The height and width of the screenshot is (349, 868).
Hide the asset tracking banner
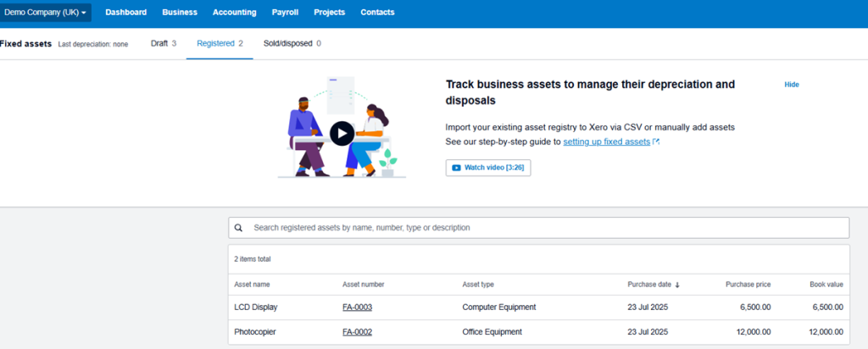[x=791, y=85]
